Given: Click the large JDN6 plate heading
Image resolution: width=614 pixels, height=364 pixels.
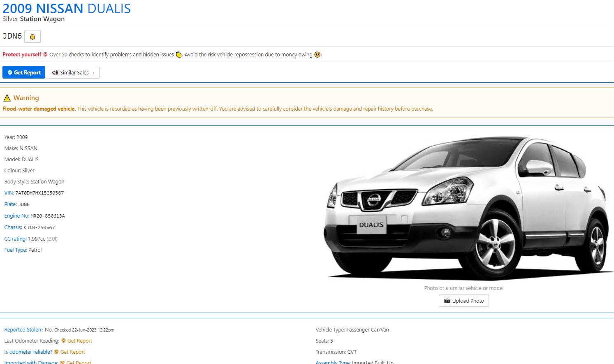Looking at the screenshot, I should coord(12,36).
